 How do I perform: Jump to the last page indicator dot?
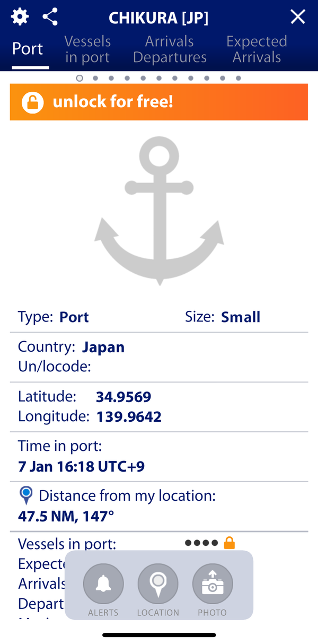(238, 78)
